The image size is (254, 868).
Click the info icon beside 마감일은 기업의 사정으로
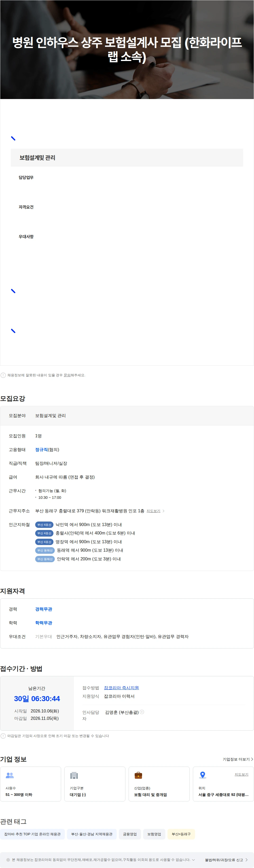tap(3, 736)
